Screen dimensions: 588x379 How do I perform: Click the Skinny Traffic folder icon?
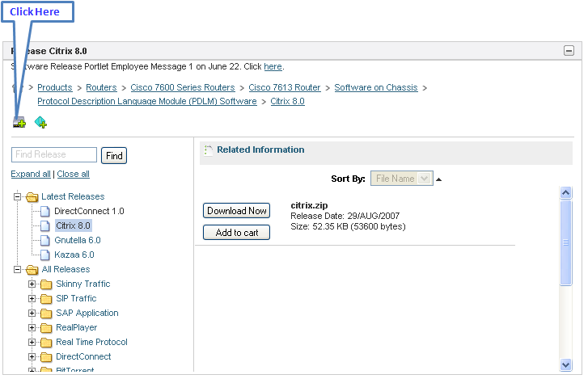46,284
